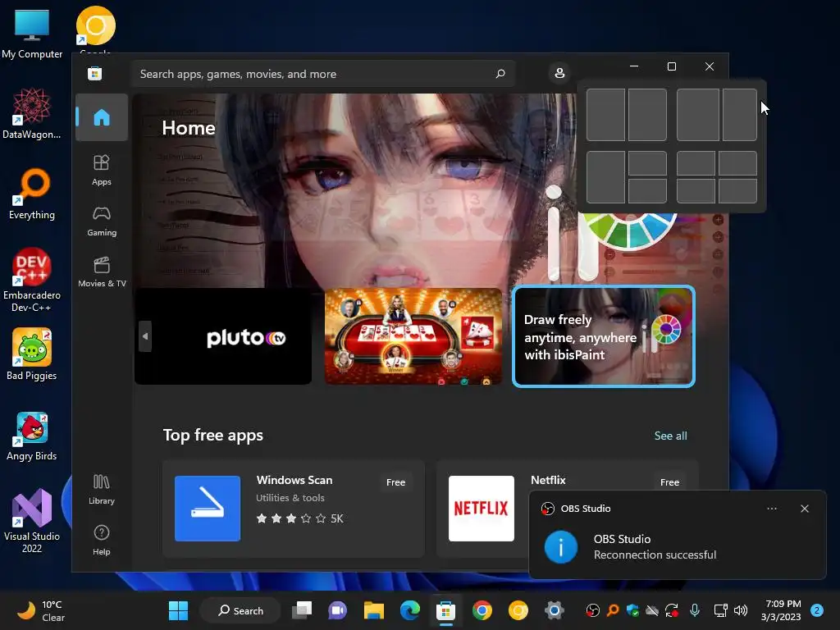Open Task View from the taskbar

click(302, 610)
